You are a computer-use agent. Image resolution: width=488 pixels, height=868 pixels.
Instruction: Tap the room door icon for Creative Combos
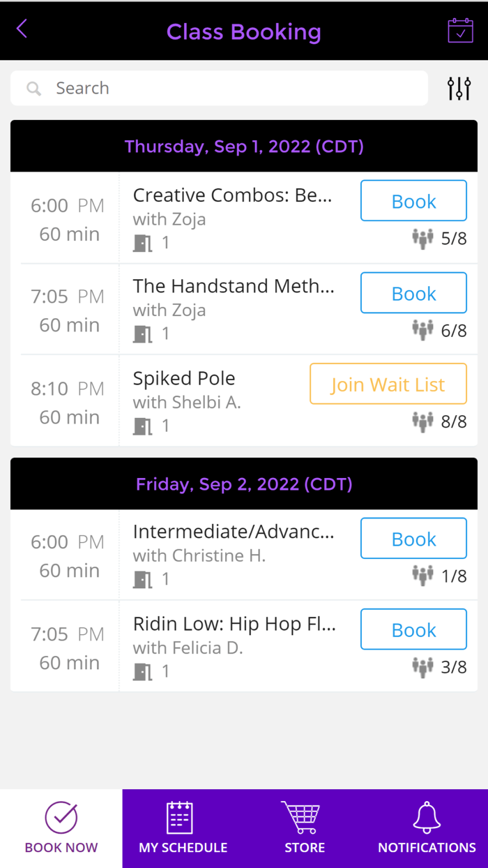point(143,243)
